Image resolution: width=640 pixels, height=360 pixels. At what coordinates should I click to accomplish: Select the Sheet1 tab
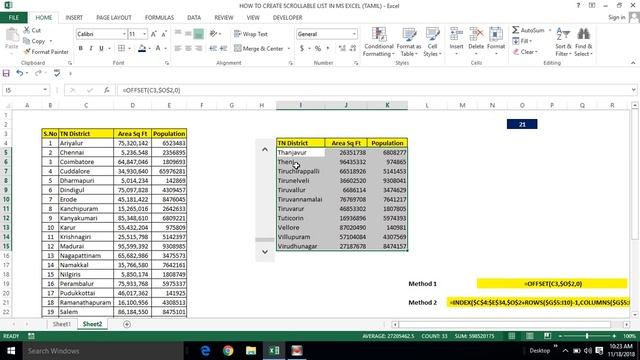coord(62,324)
